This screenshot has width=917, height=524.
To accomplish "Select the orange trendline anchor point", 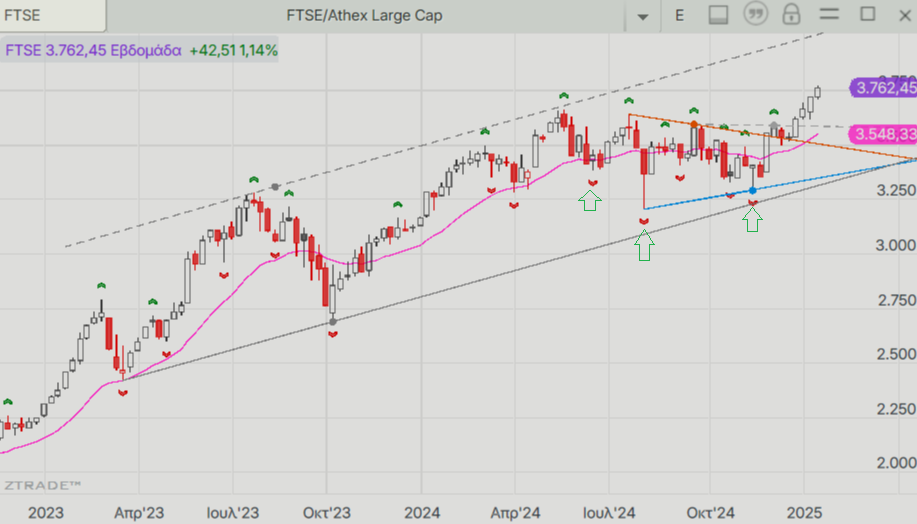I will click(x=694, y=124).
